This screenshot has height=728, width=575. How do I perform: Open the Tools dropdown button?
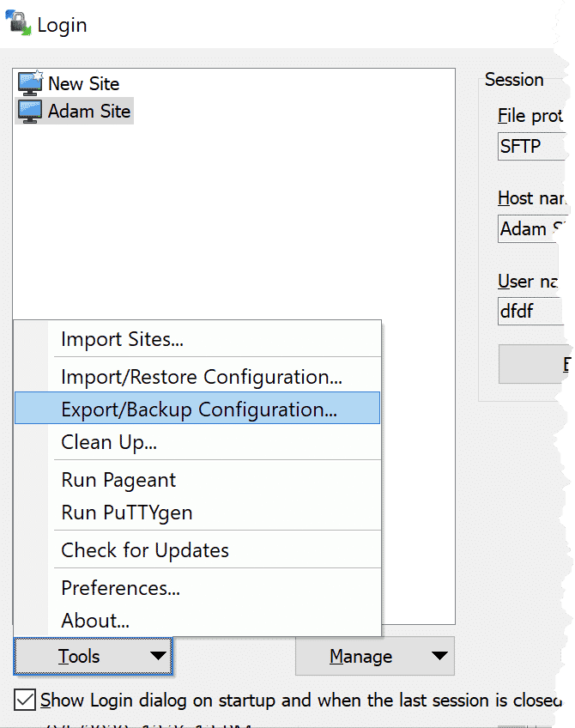[x=93, y=656]
